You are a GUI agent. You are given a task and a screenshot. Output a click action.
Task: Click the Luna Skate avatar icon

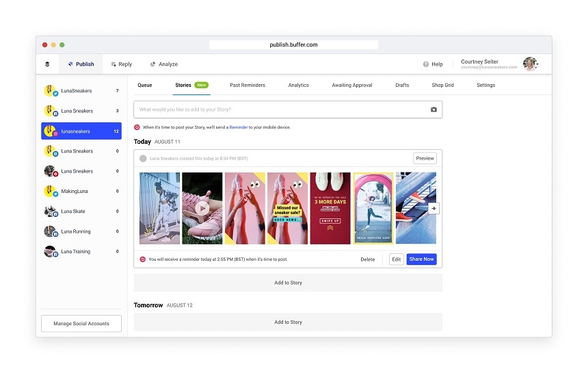coord(50,211)
